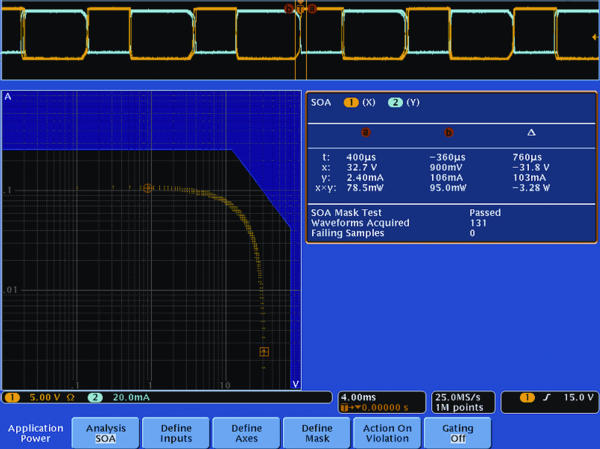Open the Define Axes menu
Image resolution: width=600 pixels, height=449 pixels.
[246, 432]
